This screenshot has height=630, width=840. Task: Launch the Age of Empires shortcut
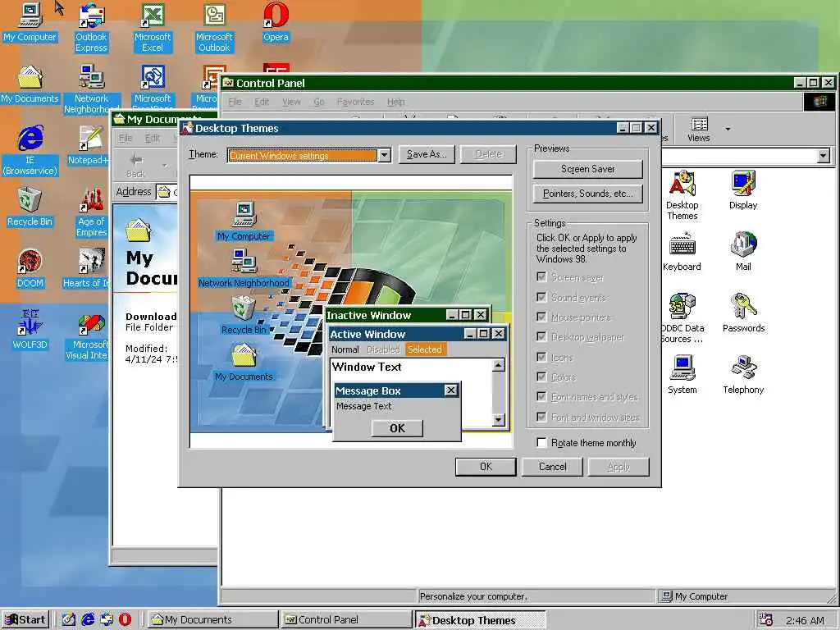click(x=92, y=212)
